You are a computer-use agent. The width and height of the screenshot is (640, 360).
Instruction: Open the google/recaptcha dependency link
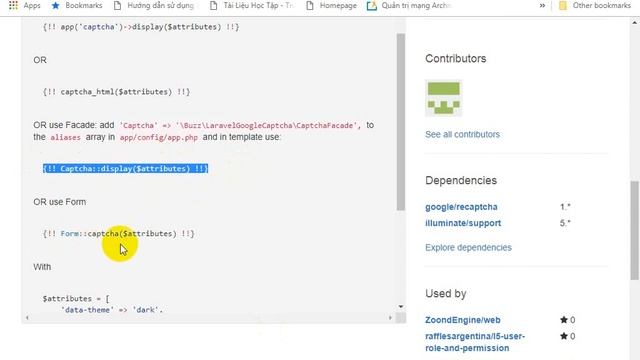click(461, 207)
